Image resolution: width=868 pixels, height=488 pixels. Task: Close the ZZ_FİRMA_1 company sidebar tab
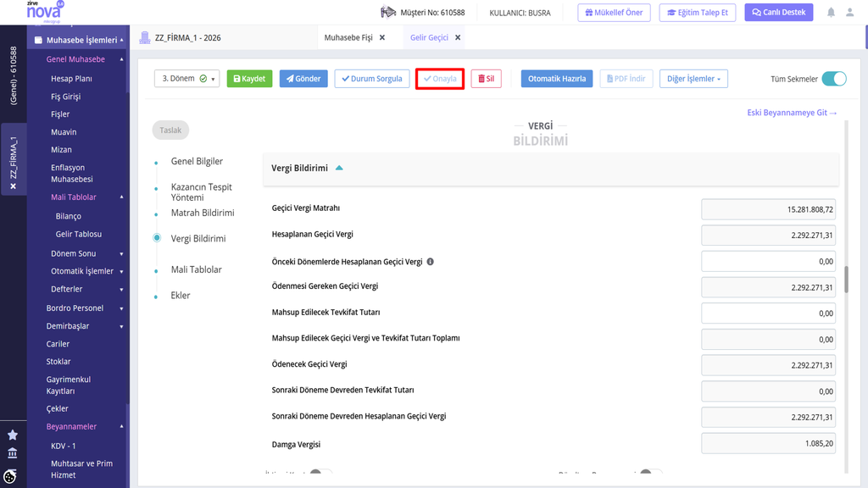click(14, 186)
